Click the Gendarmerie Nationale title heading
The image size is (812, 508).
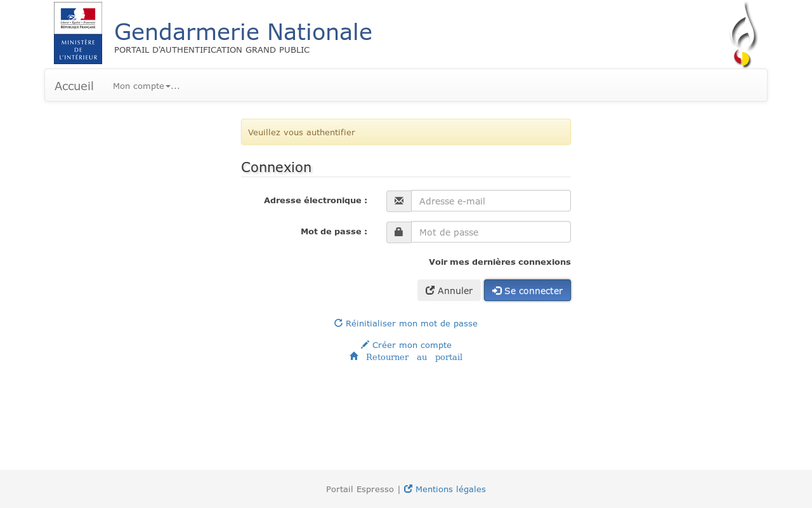243,32
